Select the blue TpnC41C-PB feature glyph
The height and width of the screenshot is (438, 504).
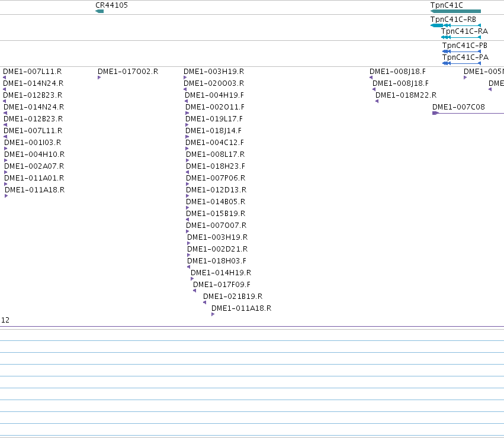point(461,51)
